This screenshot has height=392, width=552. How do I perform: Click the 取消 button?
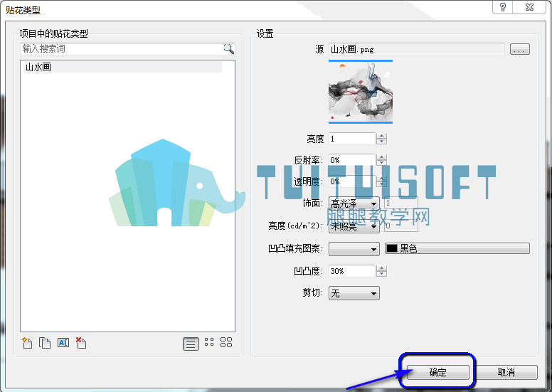click(506, 372)
